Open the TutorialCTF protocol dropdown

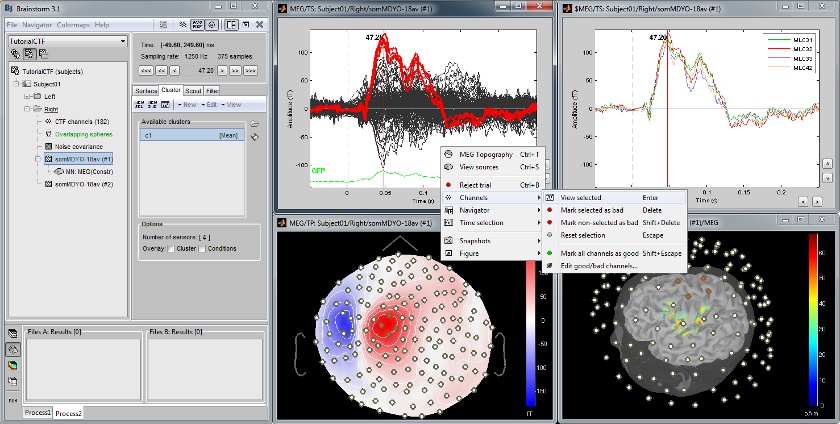click(123, 41)
